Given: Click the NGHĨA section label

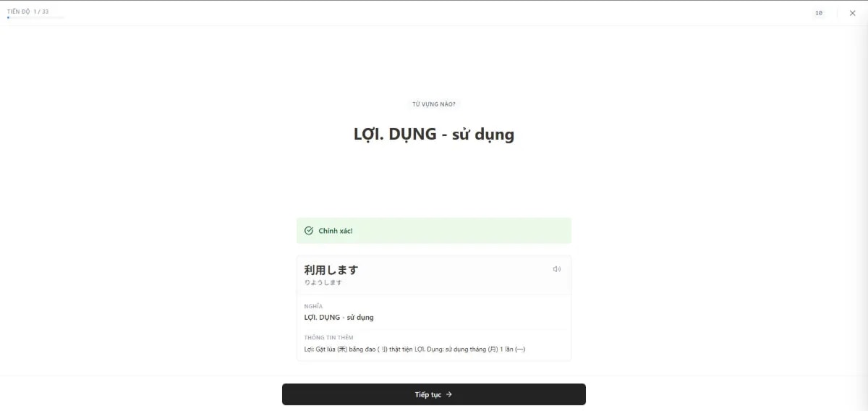Looking at the screenshot, I should (x=313, y=306).
